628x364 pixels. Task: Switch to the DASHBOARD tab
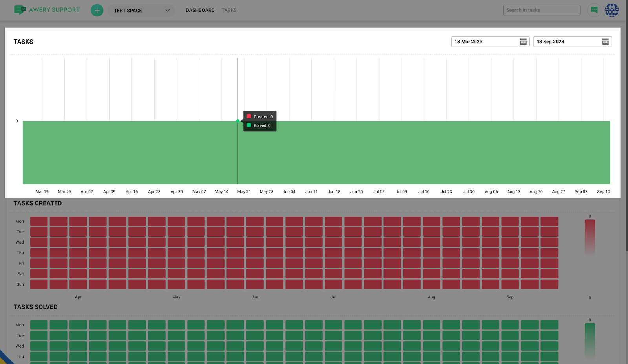tap(200, 11)
